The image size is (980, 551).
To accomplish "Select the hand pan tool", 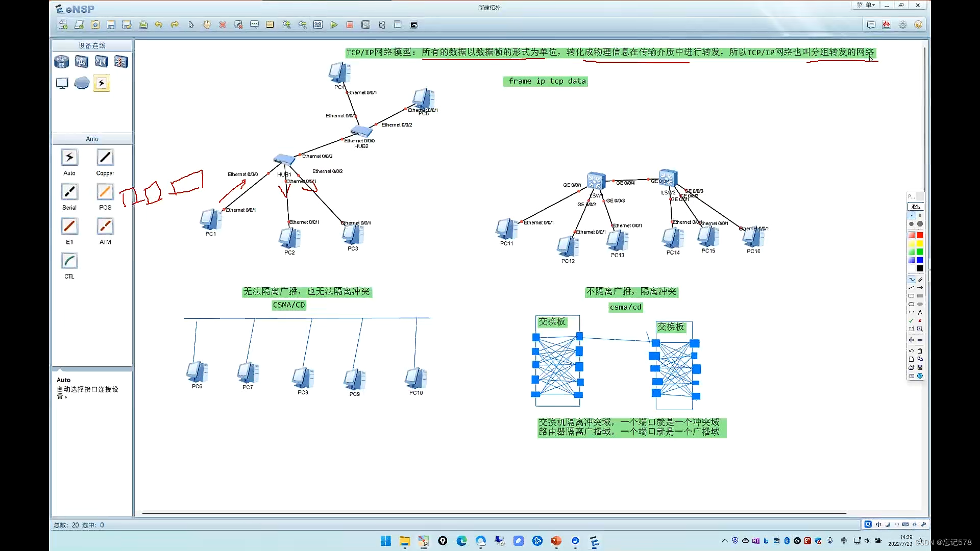I will pyautogui.click(x=207, y=24).
